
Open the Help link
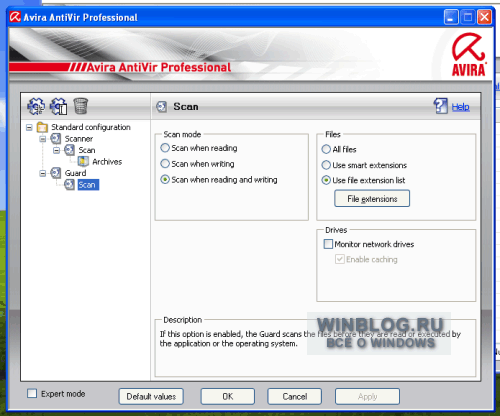pyautogui.click(x=460, y=107)
